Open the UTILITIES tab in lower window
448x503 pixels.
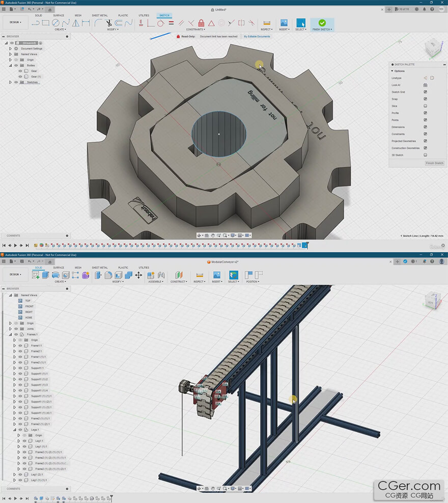point(144,268)
